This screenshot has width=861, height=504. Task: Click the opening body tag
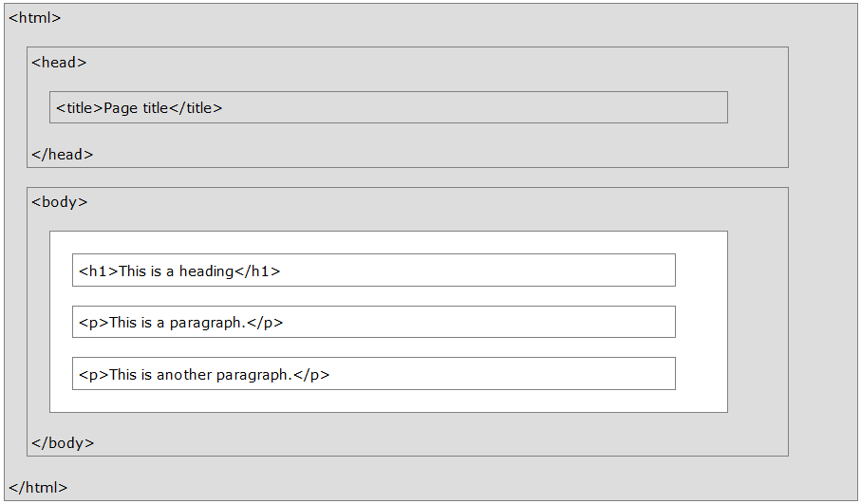point(60,201)
